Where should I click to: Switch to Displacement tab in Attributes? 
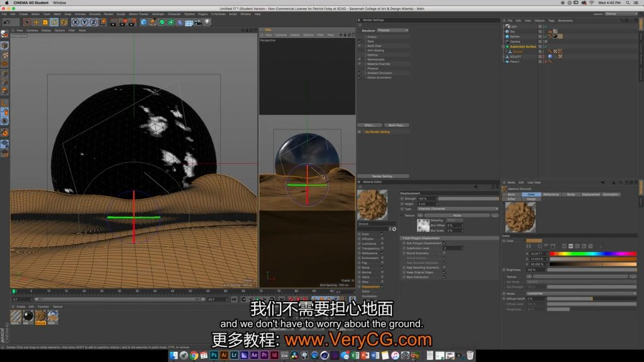pyautogui.click(x=591, y=195)
